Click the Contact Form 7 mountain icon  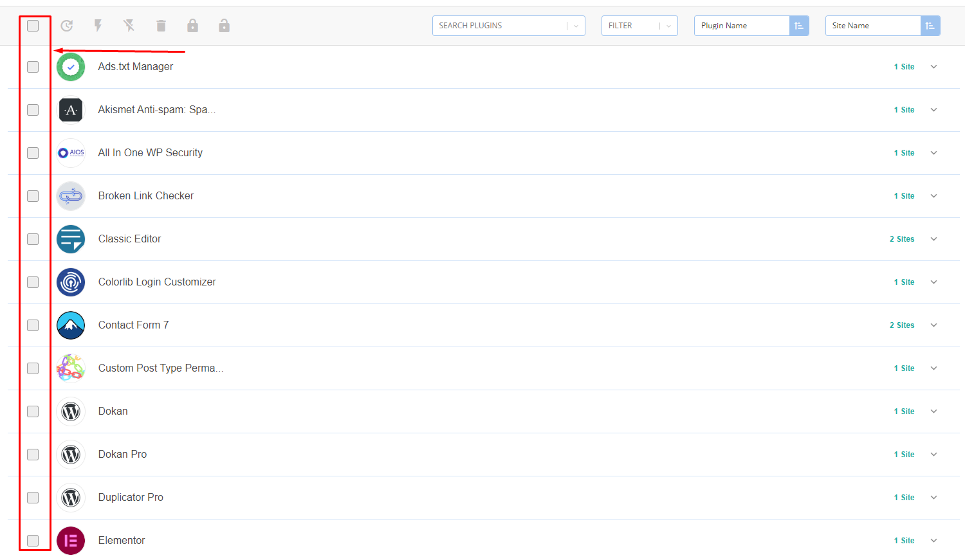[71, 325]
